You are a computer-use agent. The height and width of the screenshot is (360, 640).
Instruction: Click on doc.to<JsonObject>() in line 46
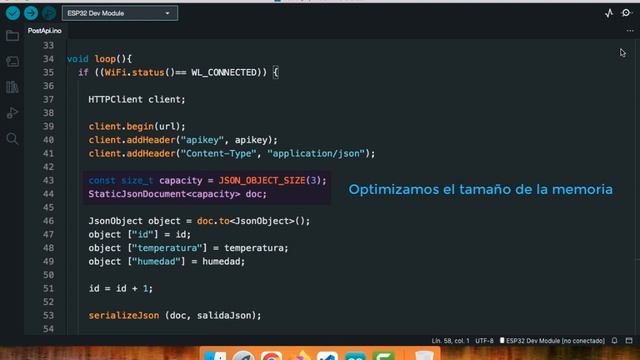click(251, 221)
